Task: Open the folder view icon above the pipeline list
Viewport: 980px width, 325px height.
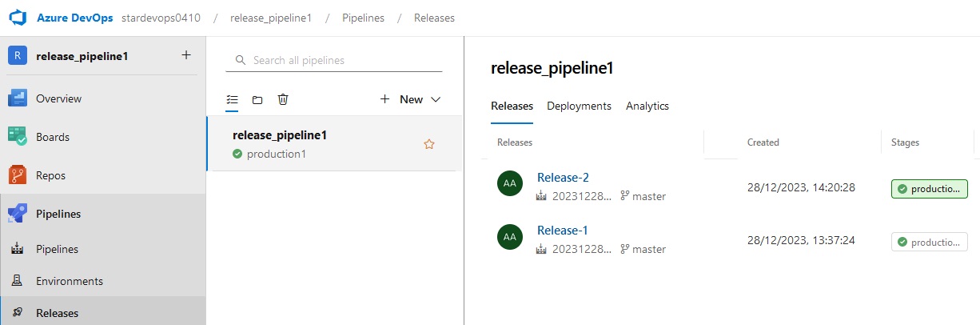Action: click(x=257, y=100)
